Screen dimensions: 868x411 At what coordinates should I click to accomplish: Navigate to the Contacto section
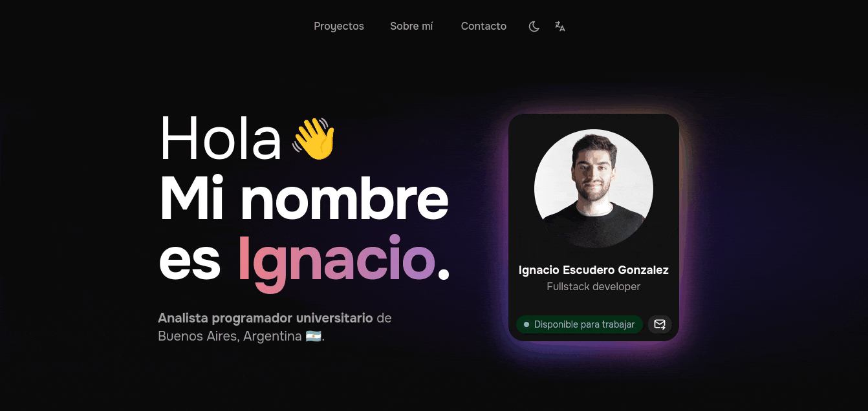coord(484,26)
